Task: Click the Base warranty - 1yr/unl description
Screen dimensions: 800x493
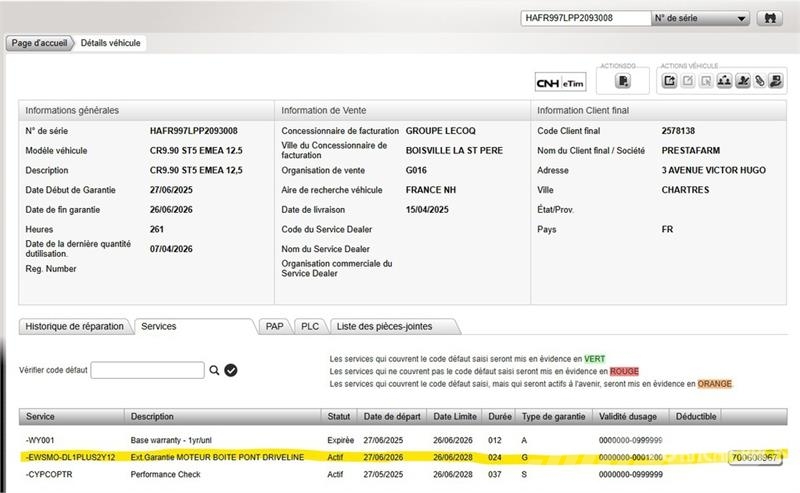Action: [x=171, y=440]
